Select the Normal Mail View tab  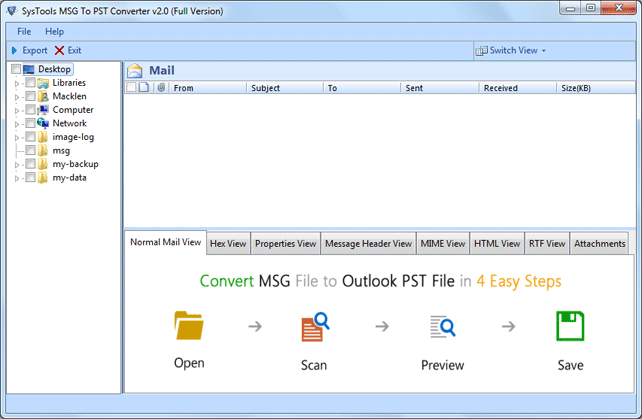(x=165, y=242)
